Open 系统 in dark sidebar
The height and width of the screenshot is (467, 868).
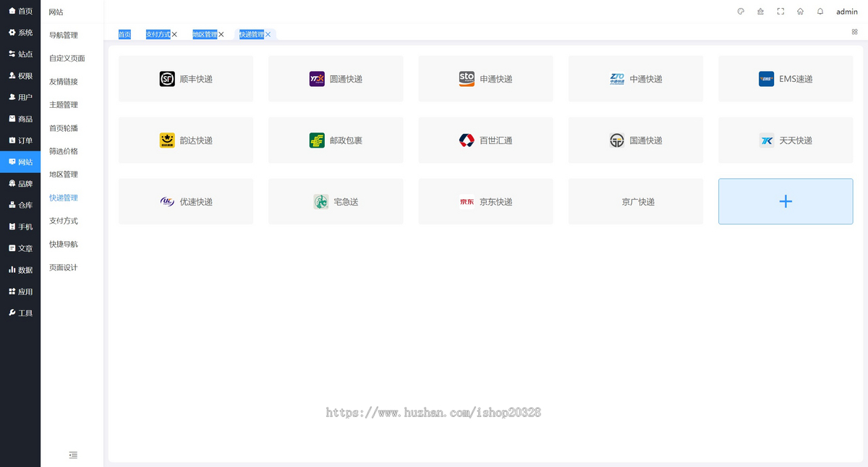(x=20, y=33)
